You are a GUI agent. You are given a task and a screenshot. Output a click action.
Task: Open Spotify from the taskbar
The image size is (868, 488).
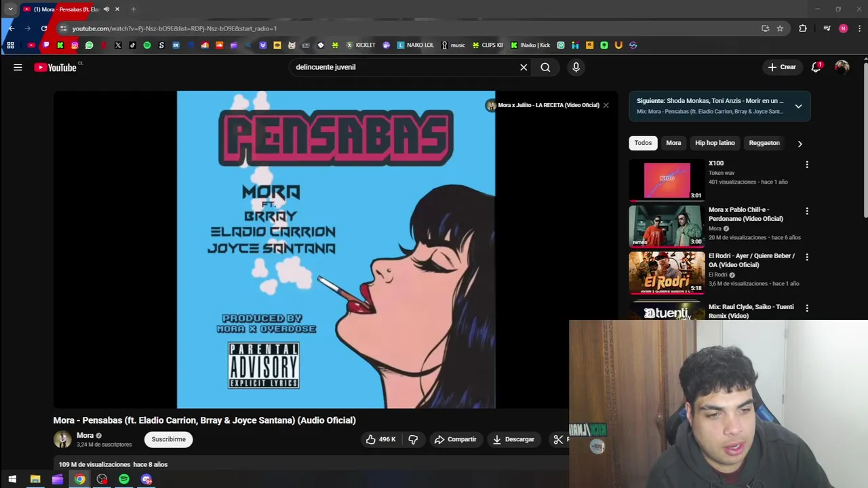click(x=124, y=479)
